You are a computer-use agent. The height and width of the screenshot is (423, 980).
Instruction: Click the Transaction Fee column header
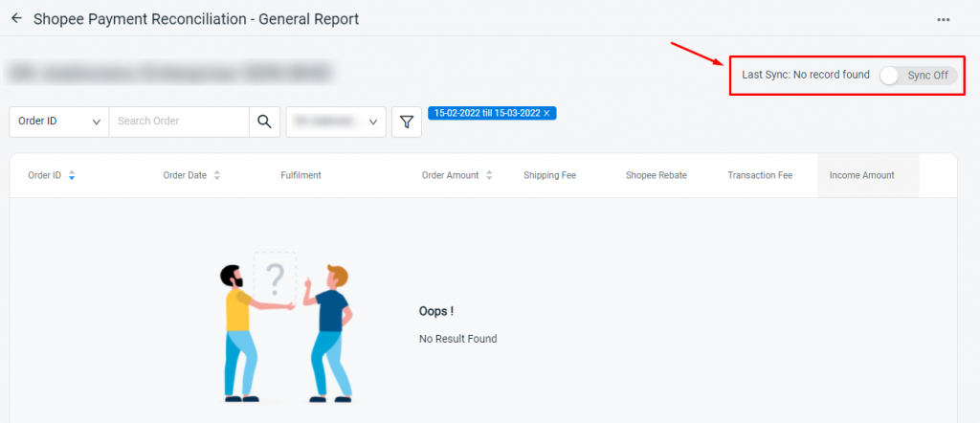pyautogui.click(x=760, y=175)
